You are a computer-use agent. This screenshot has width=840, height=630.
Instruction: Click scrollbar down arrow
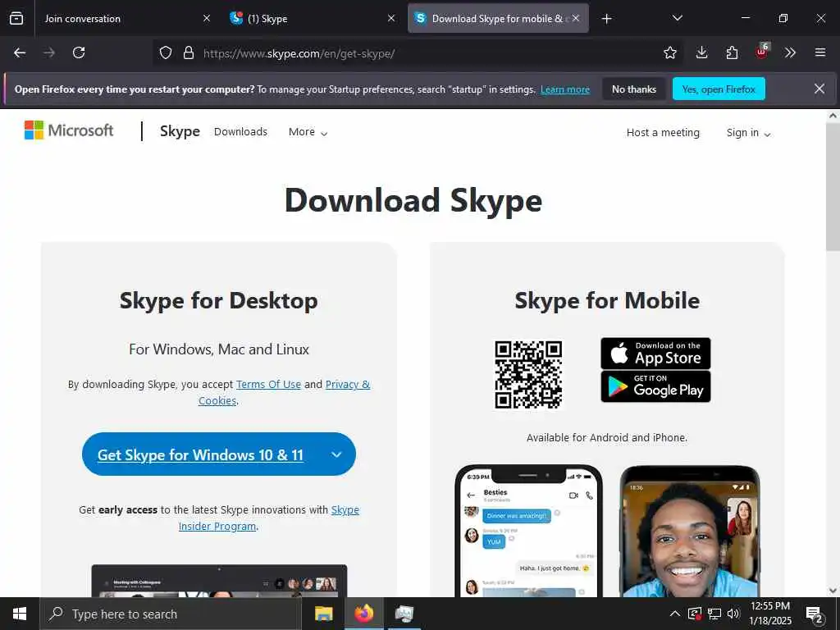(x=833, y=591)
